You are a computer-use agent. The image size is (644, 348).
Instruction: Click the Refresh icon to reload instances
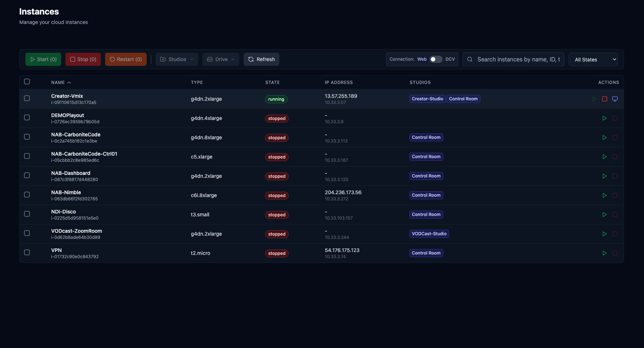[x=251, y=59]
